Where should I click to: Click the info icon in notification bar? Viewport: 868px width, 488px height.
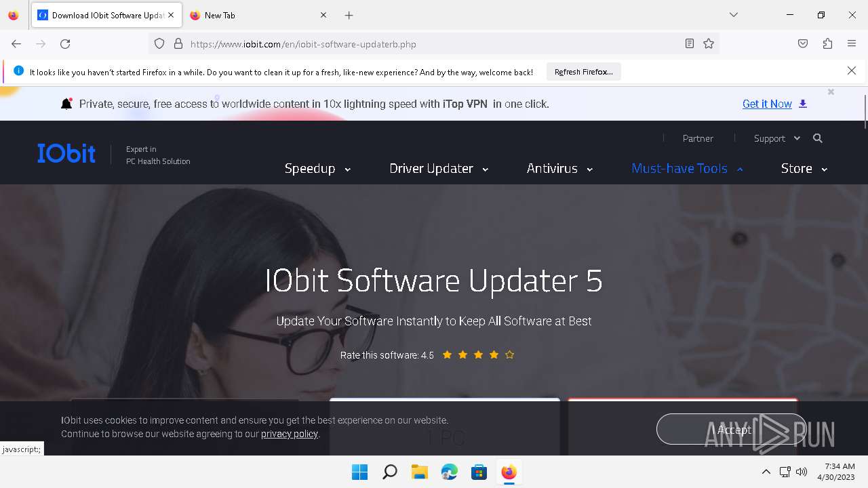click(x=18, y=71)
